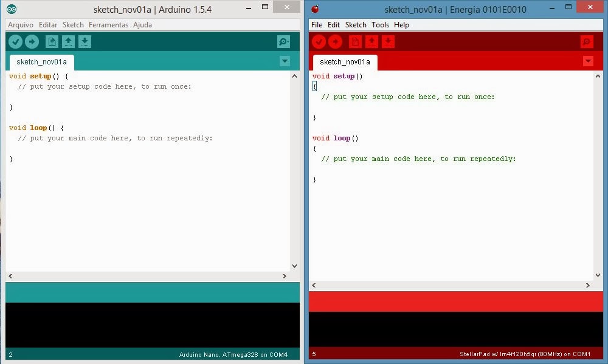
Task: Close the Arduino 1.5.4 window
Action: [x=286, y=7]
